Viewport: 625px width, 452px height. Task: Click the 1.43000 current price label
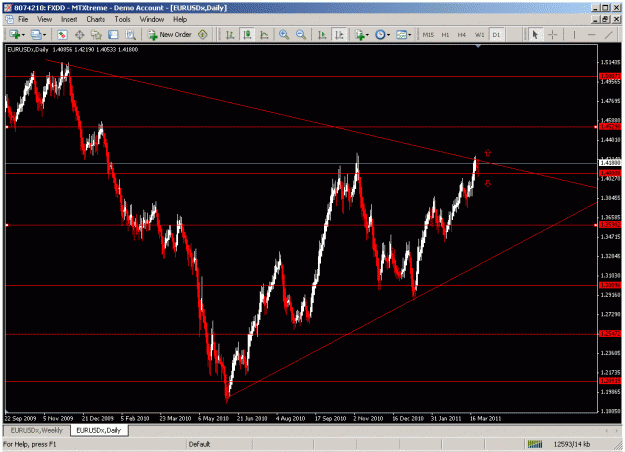610,163
